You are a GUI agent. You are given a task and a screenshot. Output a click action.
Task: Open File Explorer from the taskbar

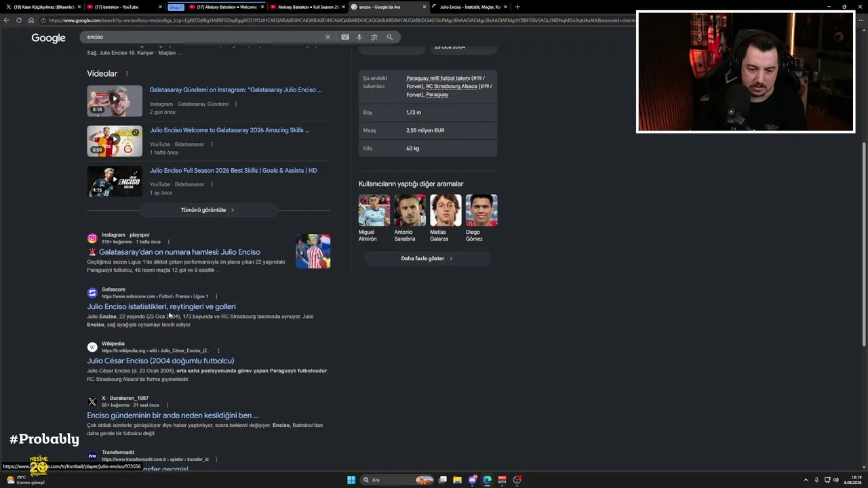click(x=458, y=480)
